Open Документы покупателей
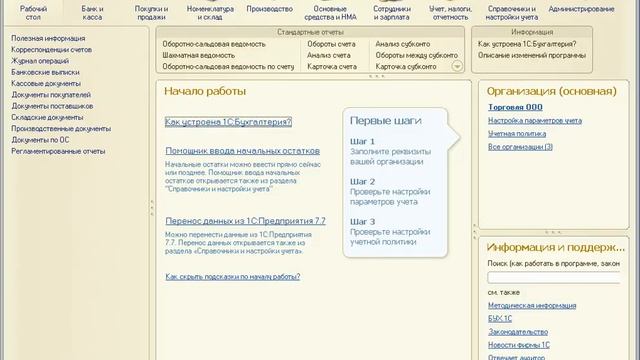640x360 pixels. pos(51,95)
